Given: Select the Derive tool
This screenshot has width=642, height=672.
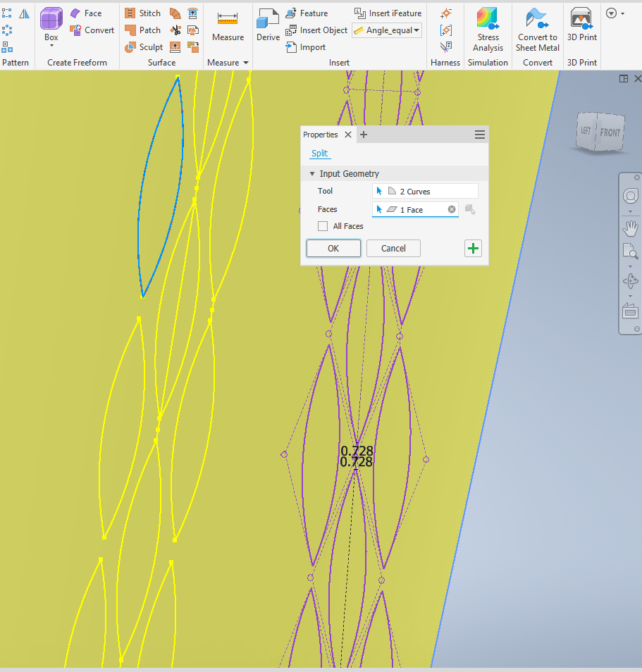Looking at the screenshot, I should (x=268, y=25).
